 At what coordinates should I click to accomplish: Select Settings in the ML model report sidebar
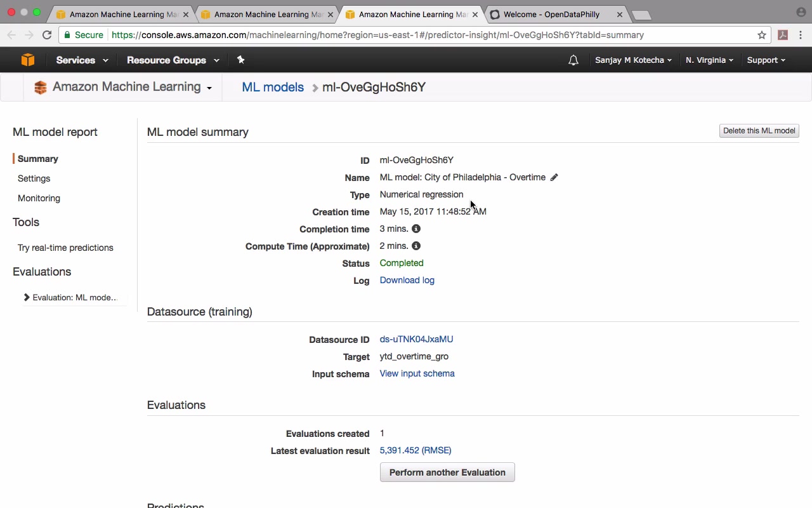click(x=34, y=178)
